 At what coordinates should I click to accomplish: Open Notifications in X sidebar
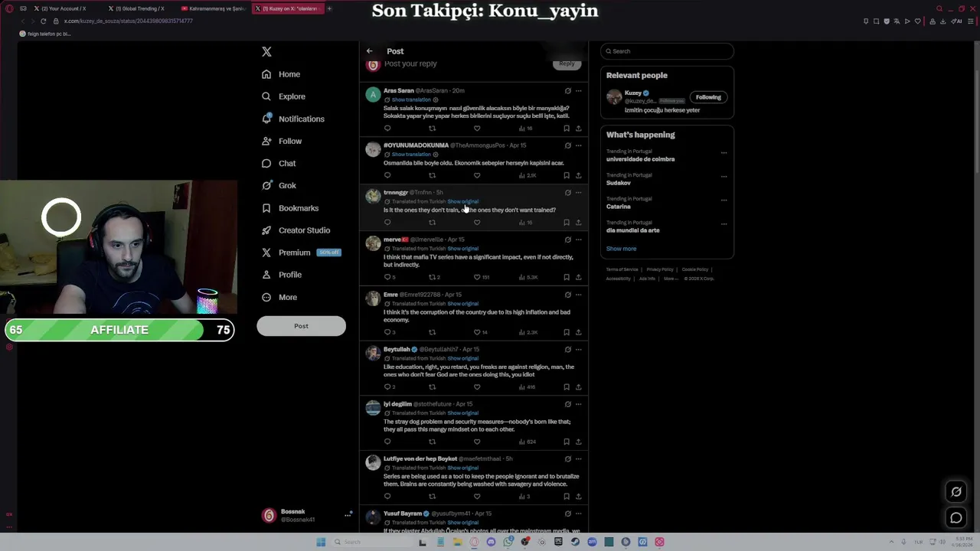[x=293, y=119]
